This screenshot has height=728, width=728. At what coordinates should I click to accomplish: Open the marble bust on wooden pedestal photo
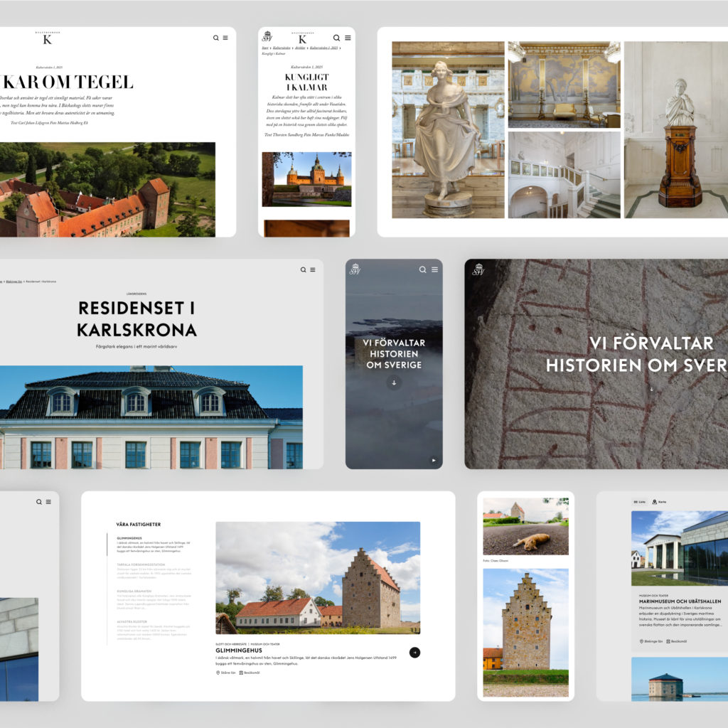tap(676, 129)
